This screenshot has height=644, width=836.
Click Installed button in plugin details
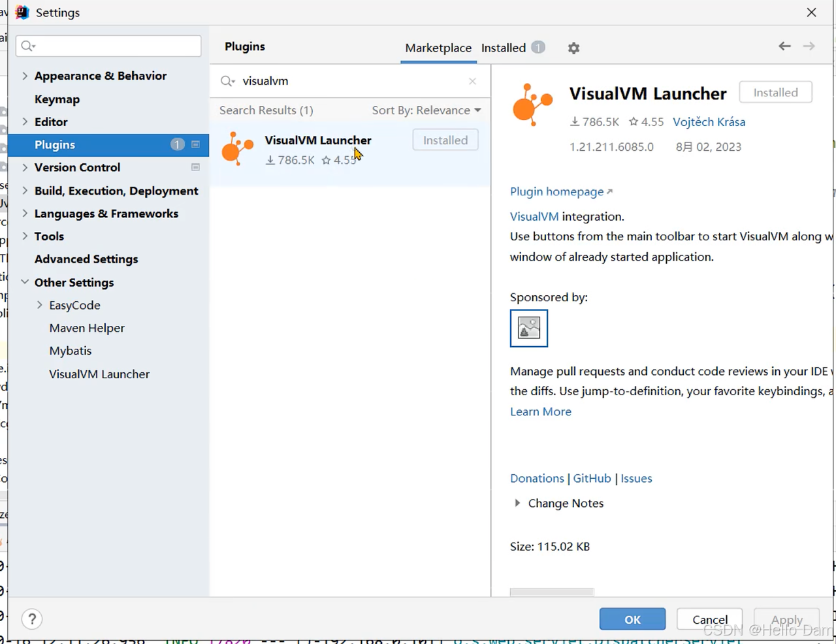click(776, 92)
